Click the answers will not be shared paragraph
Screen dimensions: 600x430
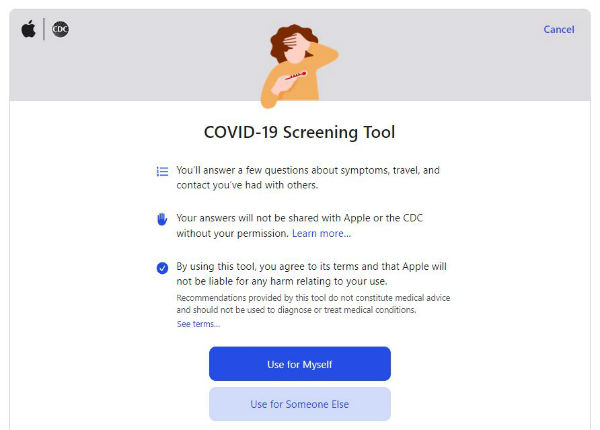click(x=300, y=226)
